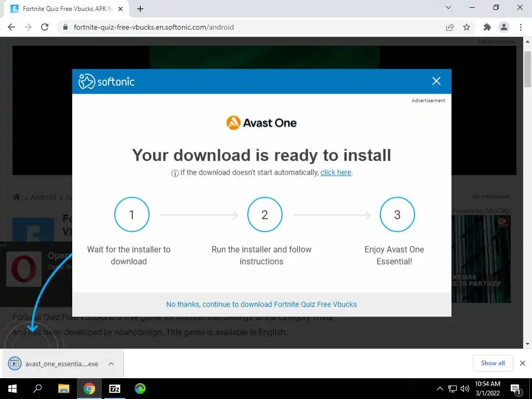Click the home breadcrumb icon
532x399 pixels.
pyautogui.click(x=16, y=197)
